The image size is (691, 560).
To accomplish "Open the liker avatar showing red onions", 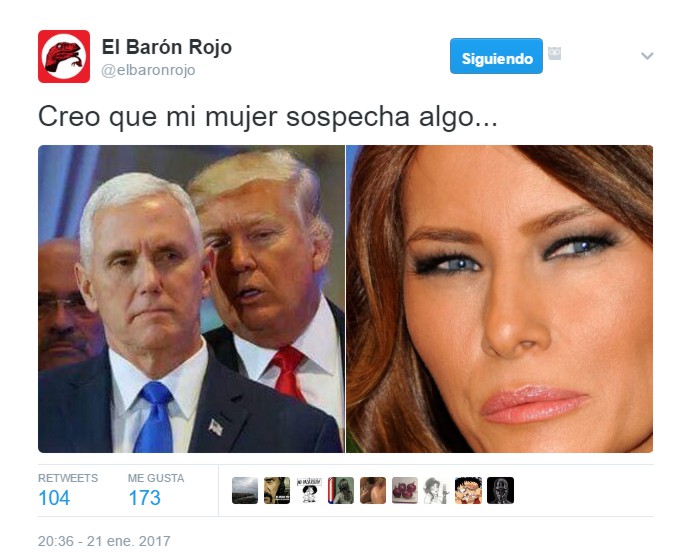I will coord(405,490).
